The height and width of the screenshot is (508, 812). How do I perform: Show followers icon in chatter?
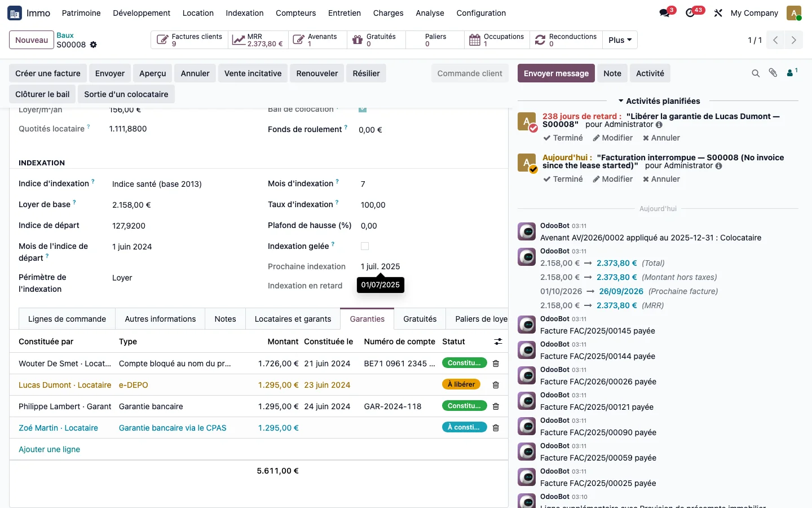coord(792,73)
